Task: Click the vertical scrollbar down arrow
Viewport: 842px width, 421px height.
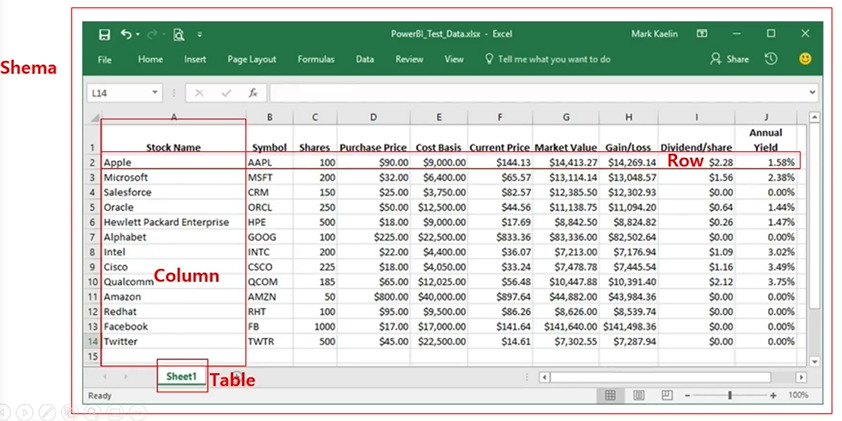Action: [x=814, y=361]
